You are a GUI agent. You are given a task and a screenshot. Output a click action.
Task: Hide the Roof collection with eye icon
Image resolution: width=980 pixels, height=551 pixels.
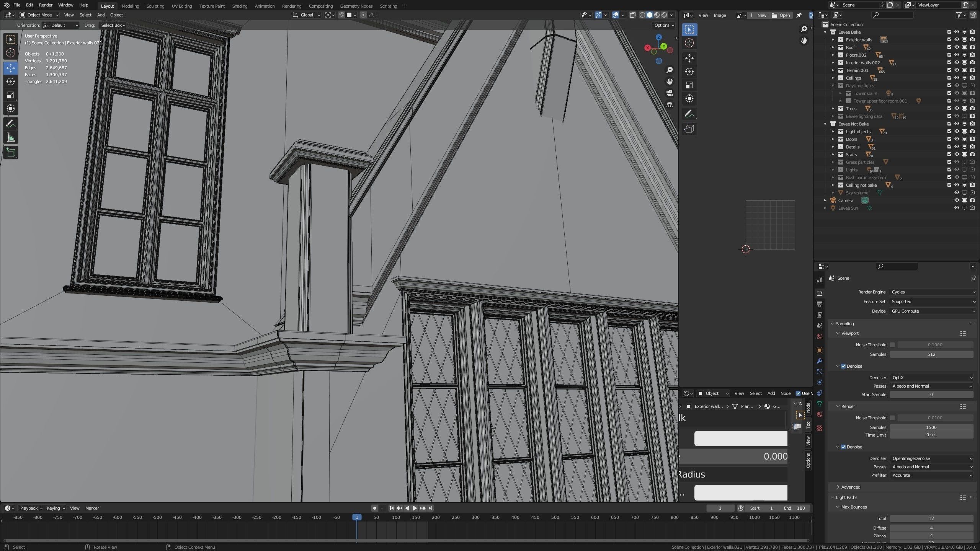pos(957,47)
